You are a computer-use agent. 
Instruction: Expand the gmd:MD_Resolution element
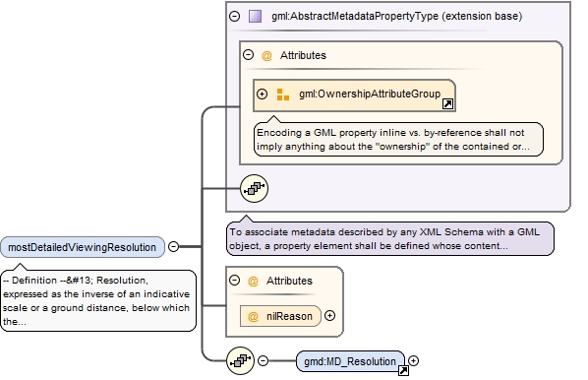(x=413, y=361)
